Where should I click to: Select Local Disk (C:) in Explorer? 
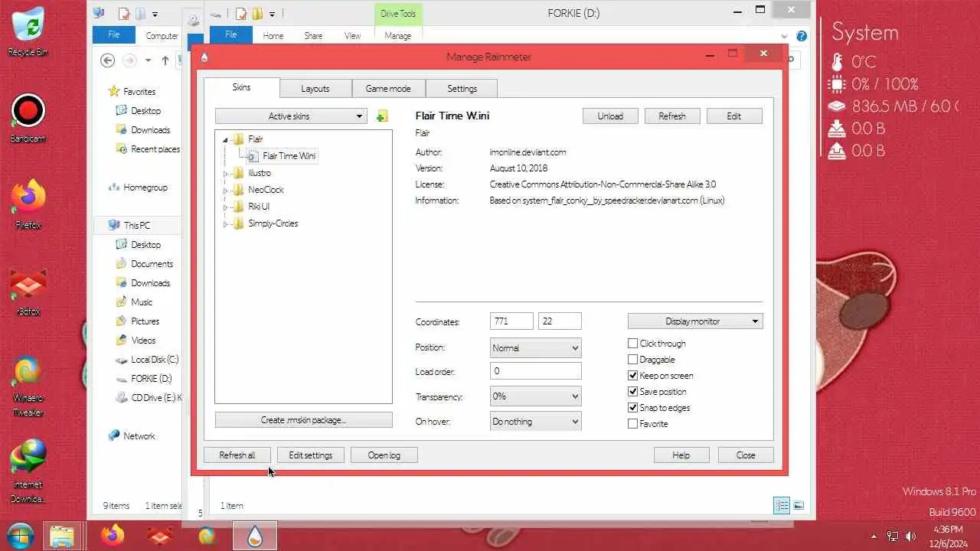pyautogui.click(x=147, y=360)
